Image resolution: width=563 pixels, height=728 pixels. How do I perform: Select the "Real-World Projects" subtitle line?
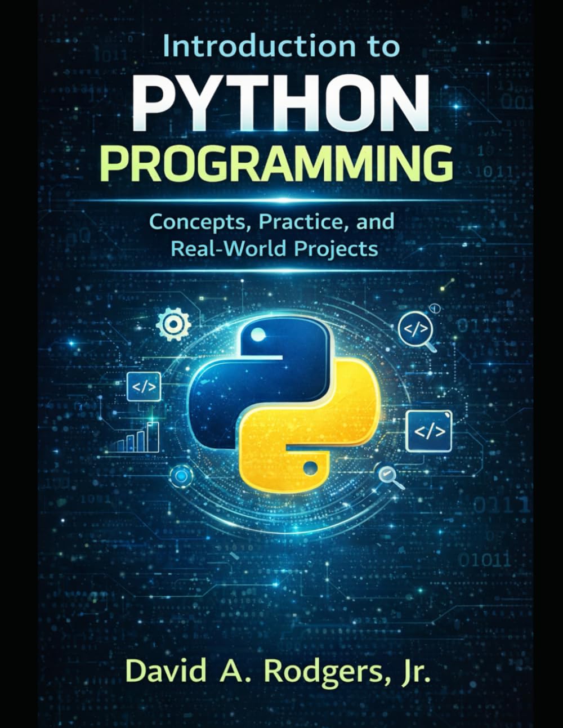274,248
